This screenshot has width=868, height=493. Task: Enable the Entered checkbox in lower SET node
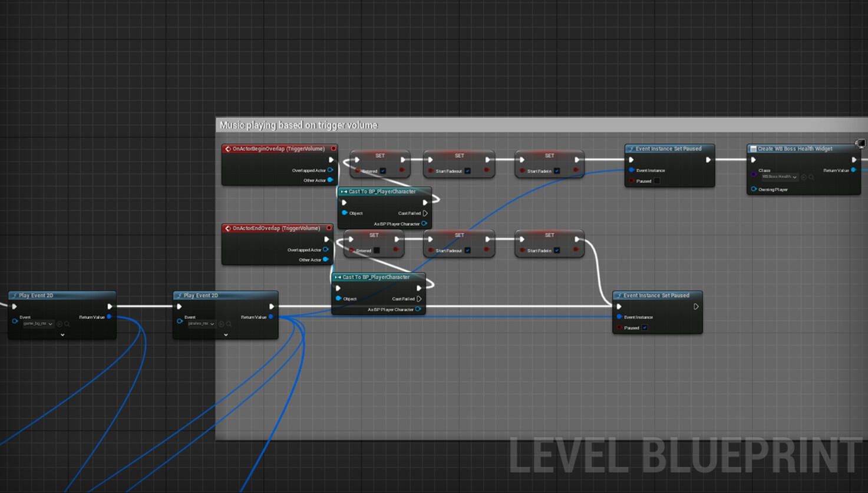tap(377, 251)
